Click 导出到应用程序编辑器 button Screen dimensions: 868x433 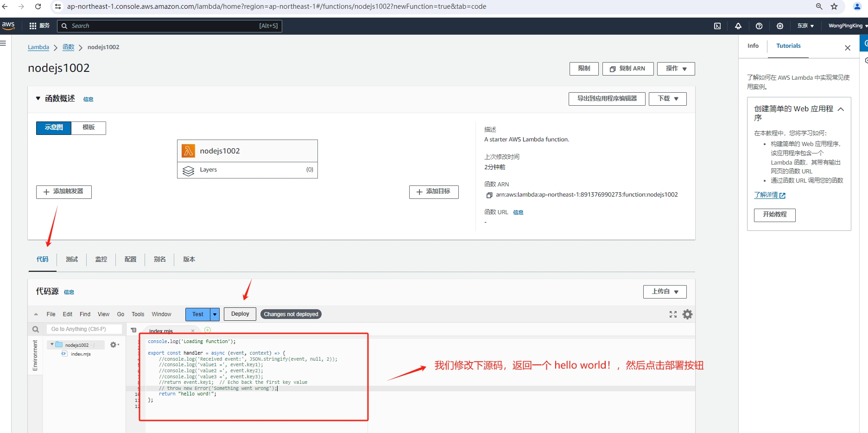tap(607, 99)
